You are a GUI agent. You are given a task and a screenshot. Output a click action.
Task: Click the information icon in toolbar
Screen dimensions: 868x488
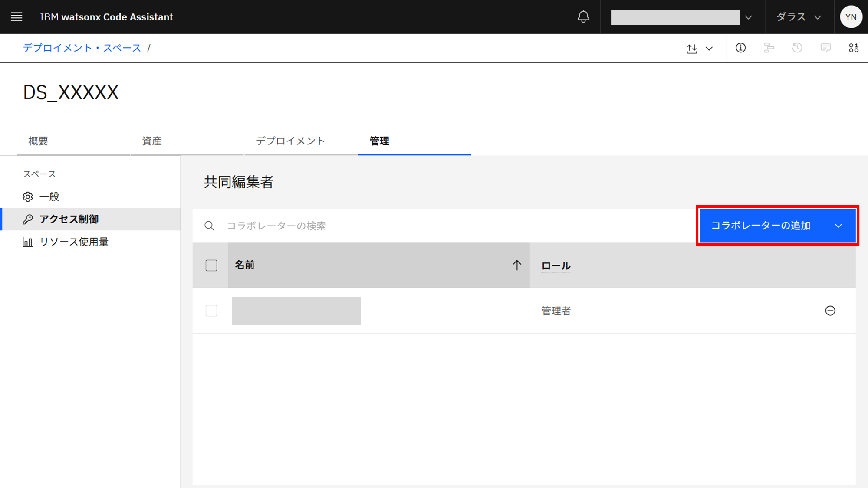click(x=740, y=48)
